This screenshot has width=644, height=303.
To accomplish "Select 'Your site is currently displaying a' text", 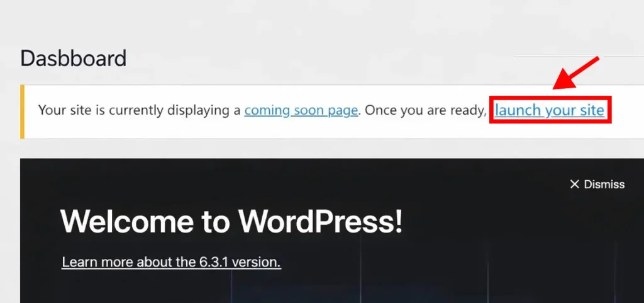I will point(139,111).
